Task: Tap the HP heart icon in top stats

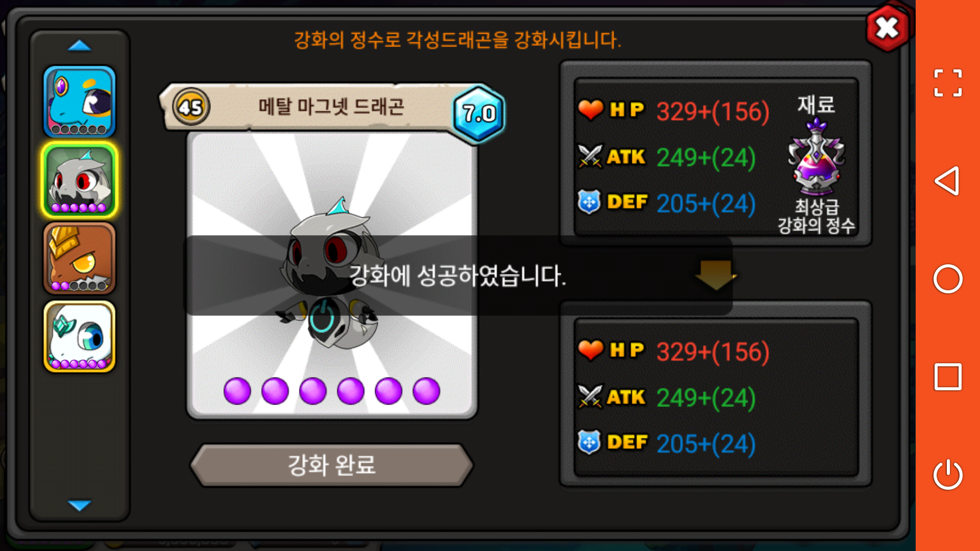Action: pos(591,110)
